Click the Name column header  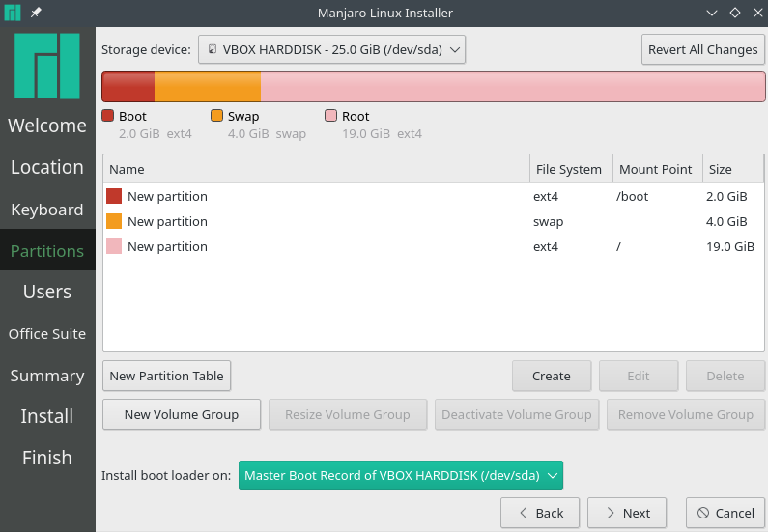(317, 169)
